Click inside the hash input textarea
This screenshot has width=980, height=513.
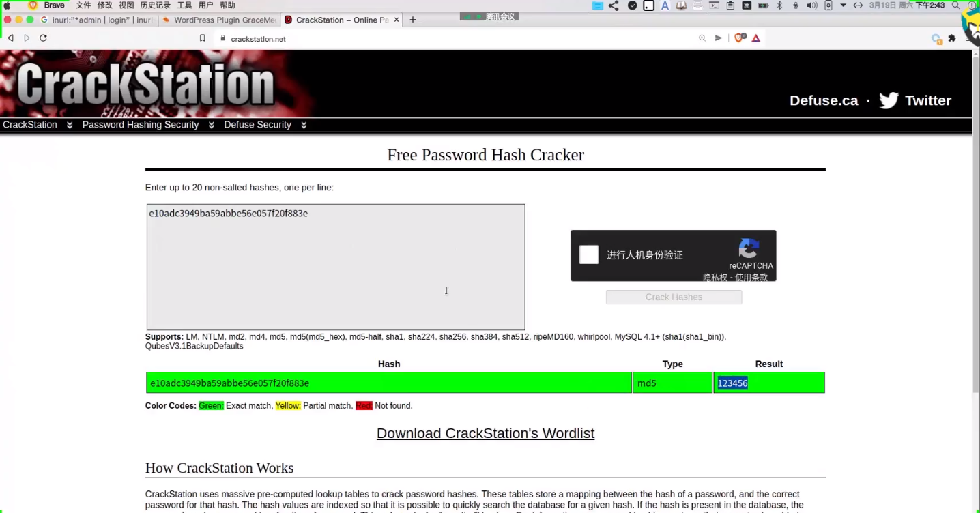tap(336, 267)
